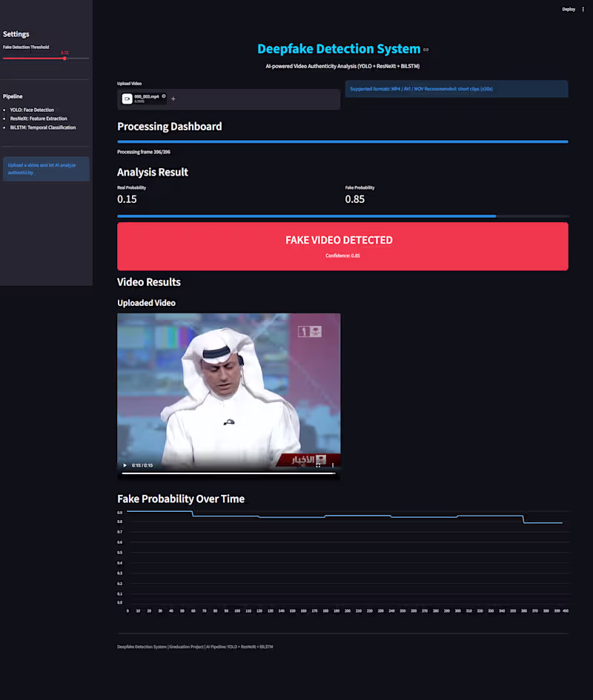Click the Real Probability value 0.15
The width and height of the screenshot is (593, 700).
[127, 199]
